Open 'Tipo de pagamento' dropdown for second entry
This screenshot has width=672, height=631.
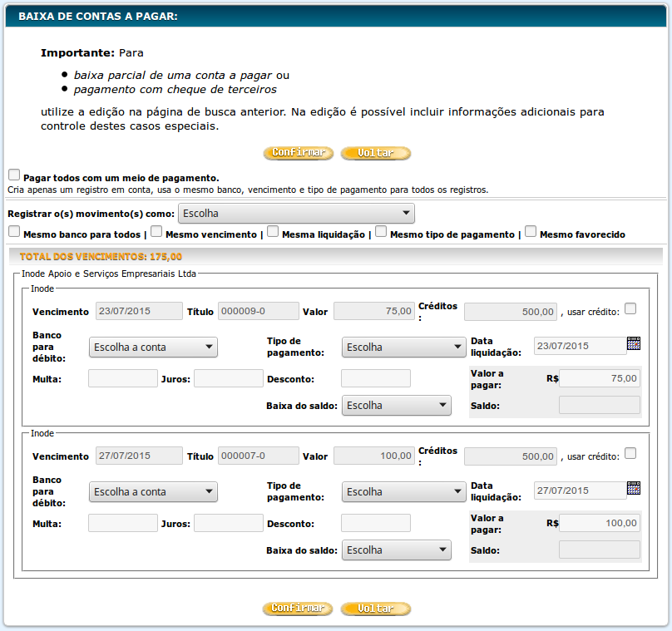click(403, 492)
